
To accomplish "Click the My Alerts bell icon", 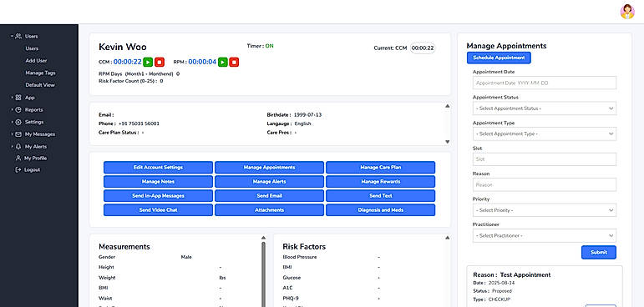I will click(x=18, y=147).
